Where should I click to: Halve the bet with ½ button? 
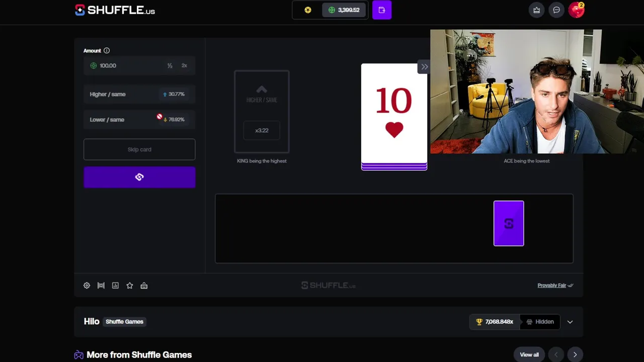point(170,66)
